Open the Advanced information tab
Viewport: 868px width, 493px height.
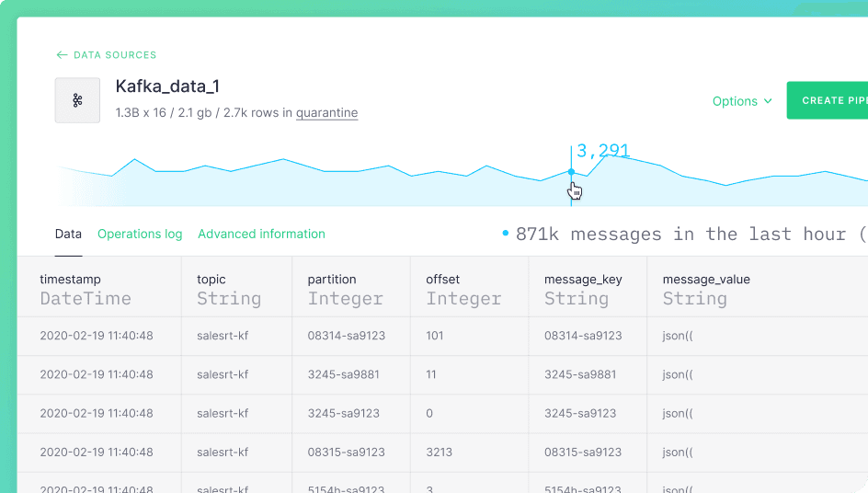261,234
